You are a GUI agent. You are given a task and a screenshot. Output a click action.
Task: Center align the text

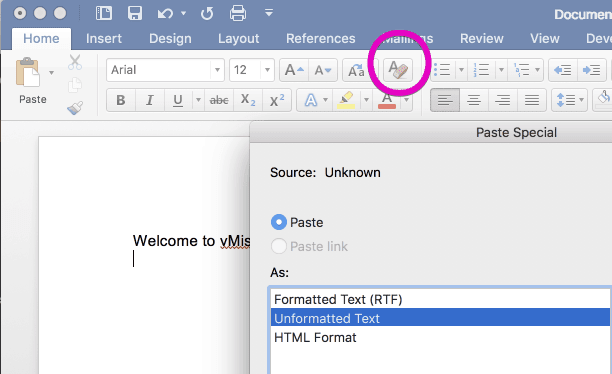click(474, 100)
